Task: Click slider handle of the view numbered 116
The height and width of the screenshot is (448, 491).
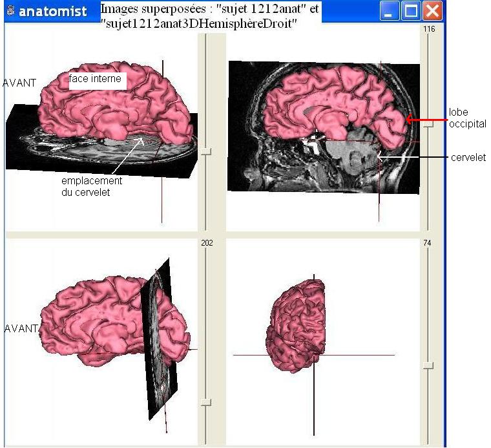Action: point(428,125)
